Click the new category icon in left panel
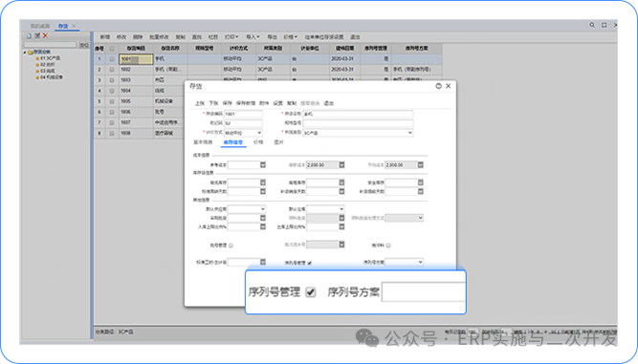Image resolution: width=638 pixels, height=364 pixels. tap(29, 35)
